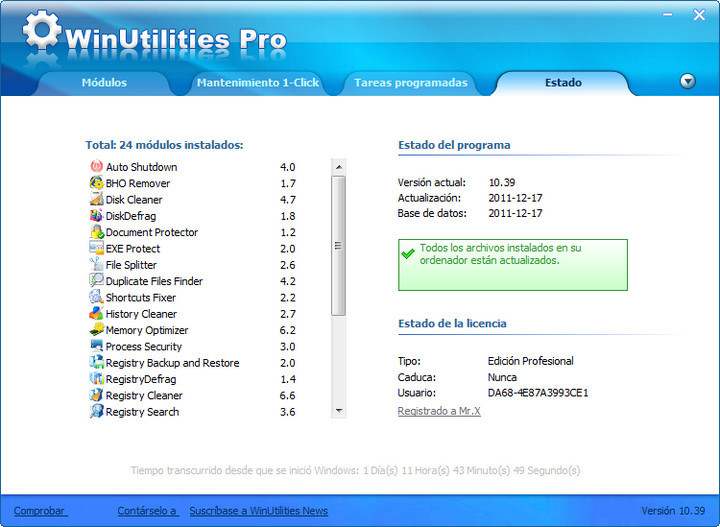
Task: Click the Total: 24 módulos instalados heading
Action: coord(164,145)
